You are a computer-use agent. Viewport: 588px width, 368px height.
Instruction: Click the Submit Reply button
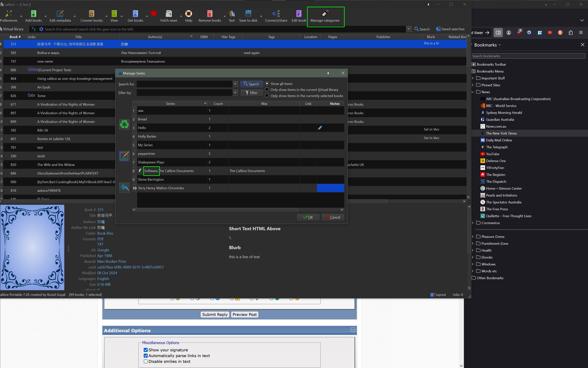[214, 314]
